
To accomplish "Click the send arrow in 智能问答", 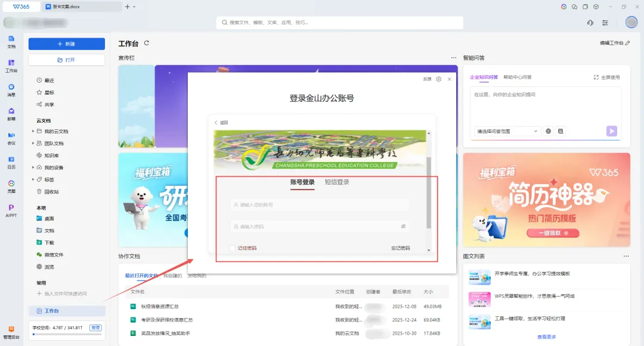I will (612, 131).
